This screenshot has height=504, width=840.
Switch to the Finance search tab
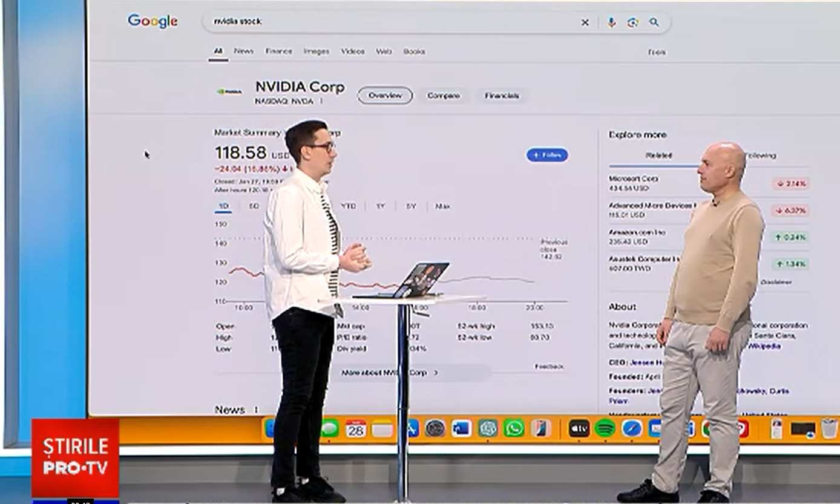point(278,51)
